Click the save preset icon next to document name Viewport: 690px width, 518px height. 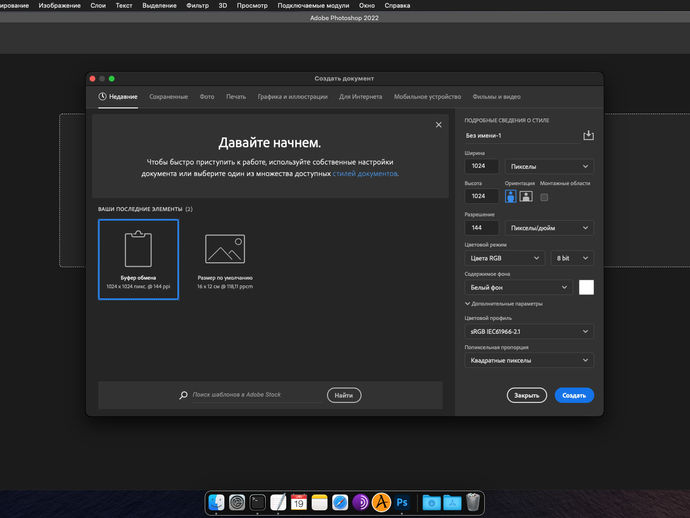588,136
